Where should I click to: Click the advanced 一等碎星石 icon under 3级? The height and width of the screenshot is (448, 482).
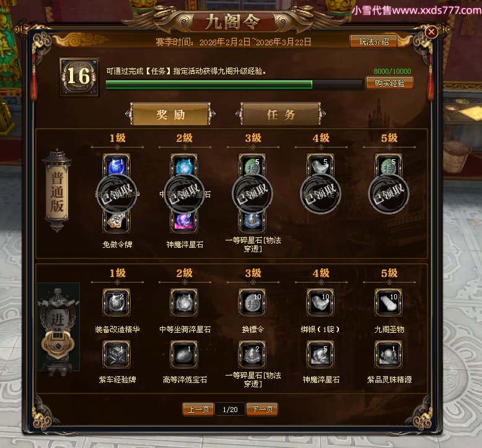click(252, 354)
